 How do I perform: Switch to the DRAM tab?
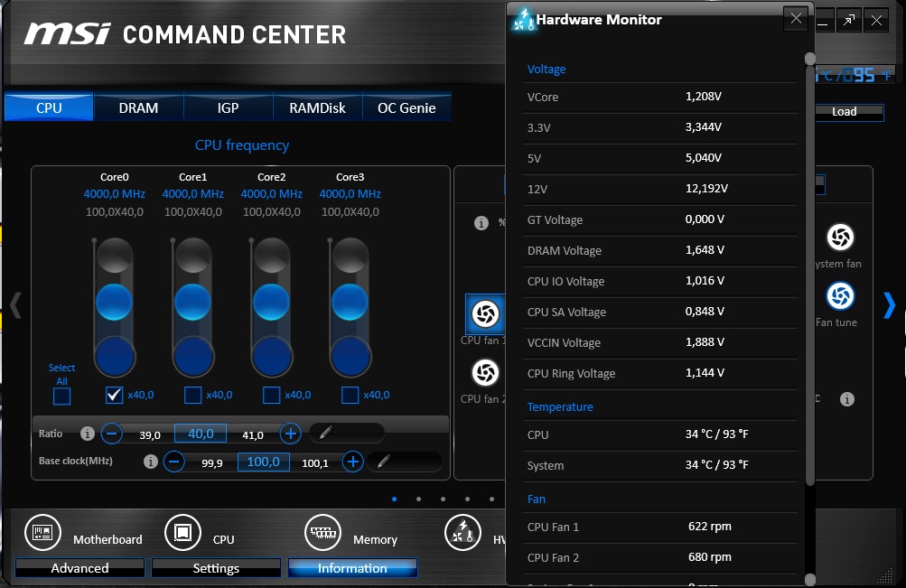(139, 107)
